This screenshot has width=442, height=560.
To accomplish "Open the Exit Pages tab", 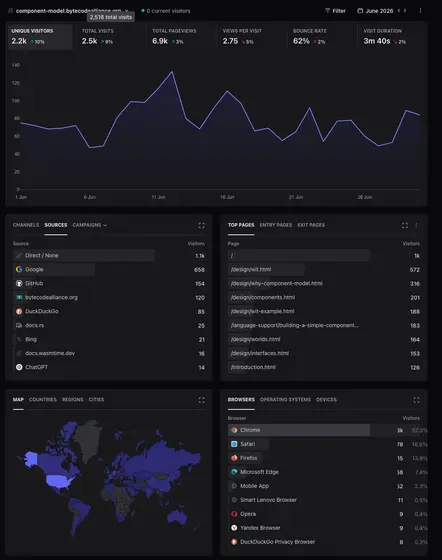I will click(311, 225).
